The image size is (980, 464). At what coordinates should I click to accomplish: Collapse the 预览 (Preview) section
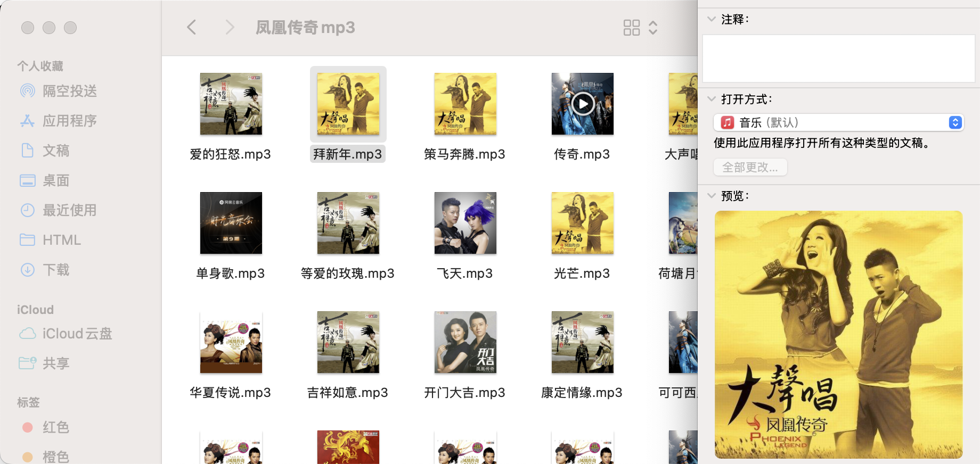(711, 196)
